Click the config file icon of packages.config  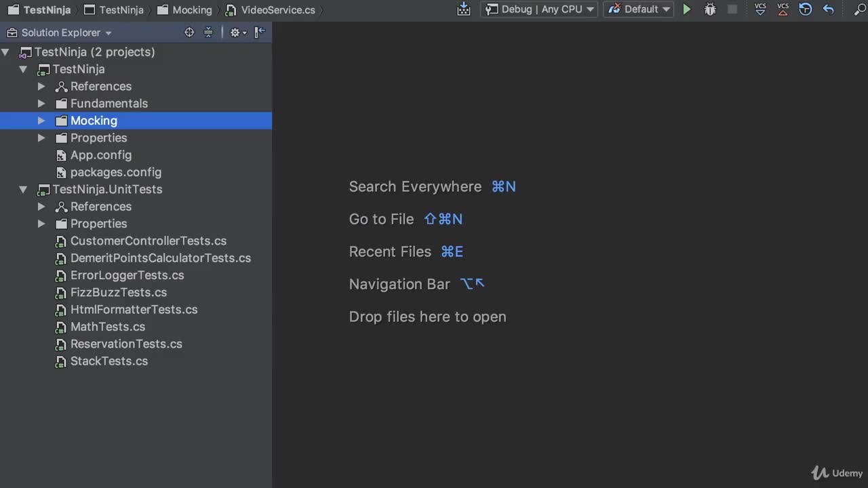pyautogui.click(x=61, y=173)
